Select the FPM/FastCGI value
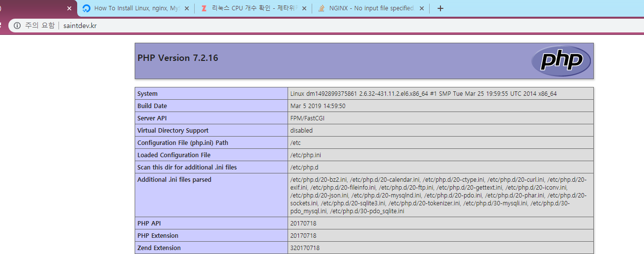Screen dimensions: 644x254 pyautogui.click(x=307, y=118)
